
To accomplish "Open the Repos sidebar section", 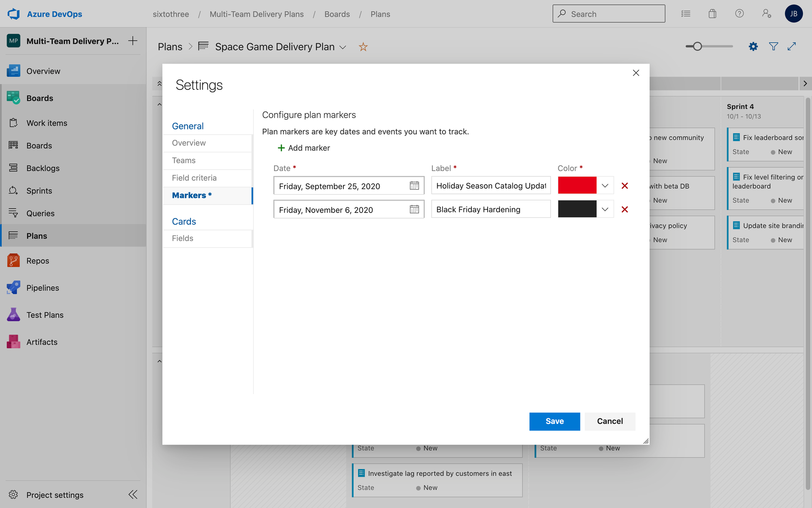I will pos(37,261).
